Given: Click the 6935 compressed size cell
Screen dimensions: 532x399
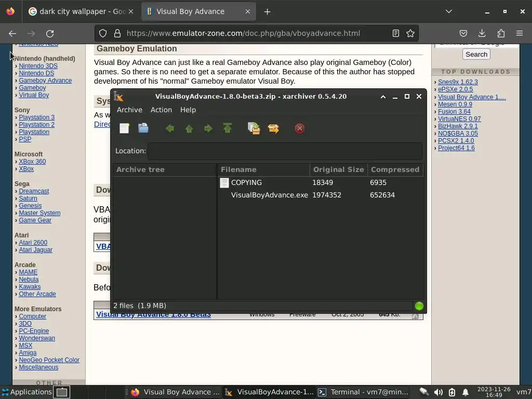Looking at the screenshot, I should tap(378, 182).
